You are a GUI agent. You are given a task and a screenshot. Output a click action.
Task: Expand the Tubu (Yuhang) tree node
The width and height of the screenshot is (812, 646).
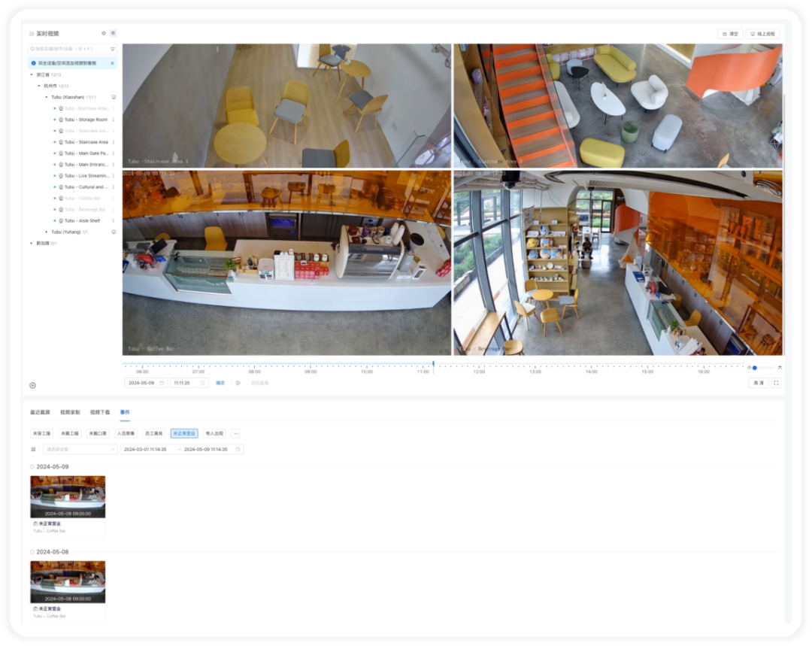pos(46,232)
